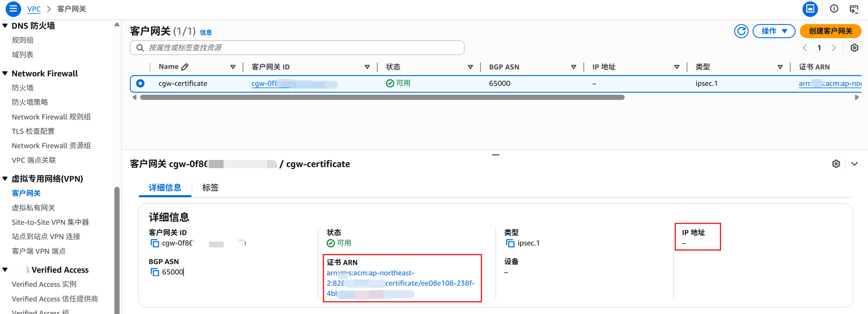Copy the BGP ASN value 65000
This screenshot has width=868, height=314.
(155, 272)
